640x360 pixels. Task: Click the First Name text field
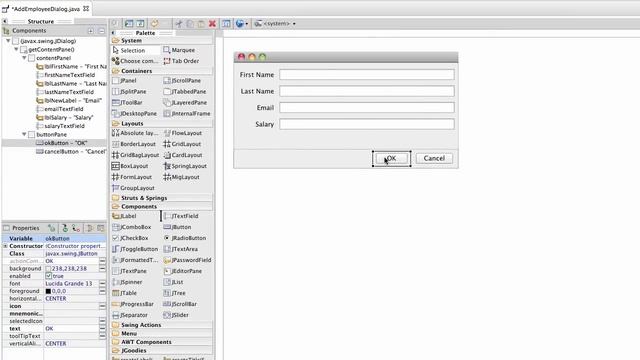(367, 75)
